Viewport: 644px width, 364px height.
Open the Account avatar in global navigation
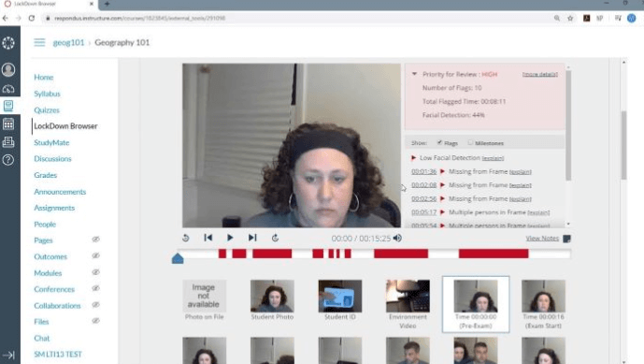tap(8, 69)
